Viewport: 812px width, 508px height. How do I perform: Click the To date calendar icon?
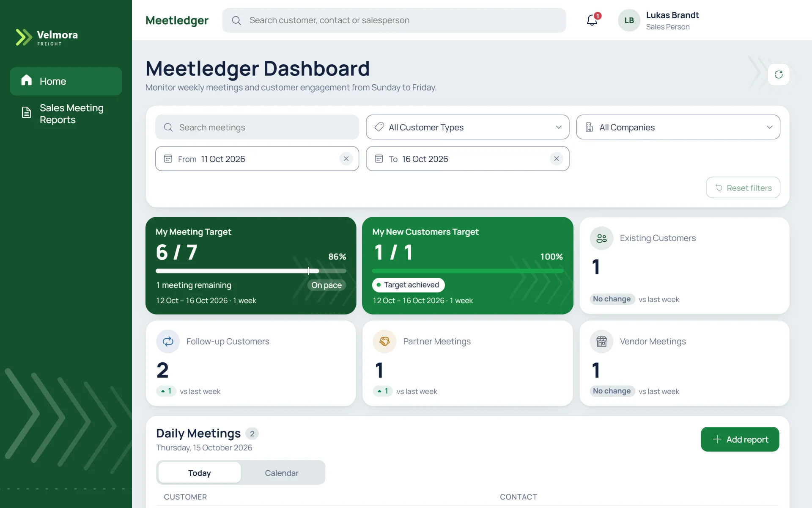point(379,159)
